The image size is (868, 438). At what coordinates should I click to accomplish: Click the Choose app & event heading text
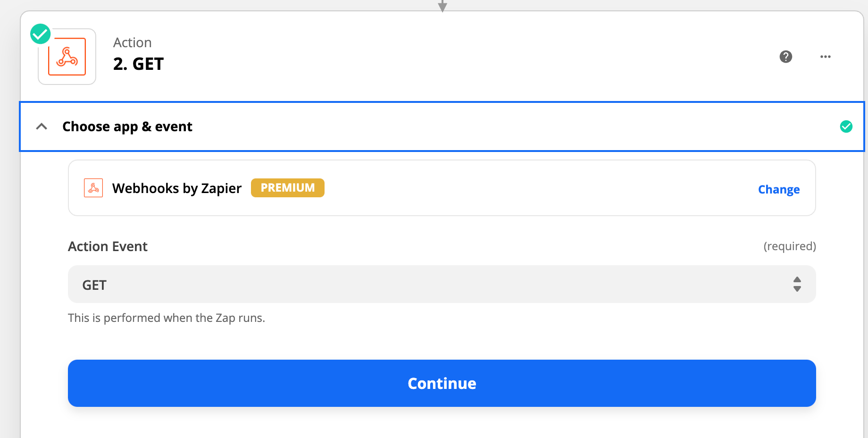127,126
